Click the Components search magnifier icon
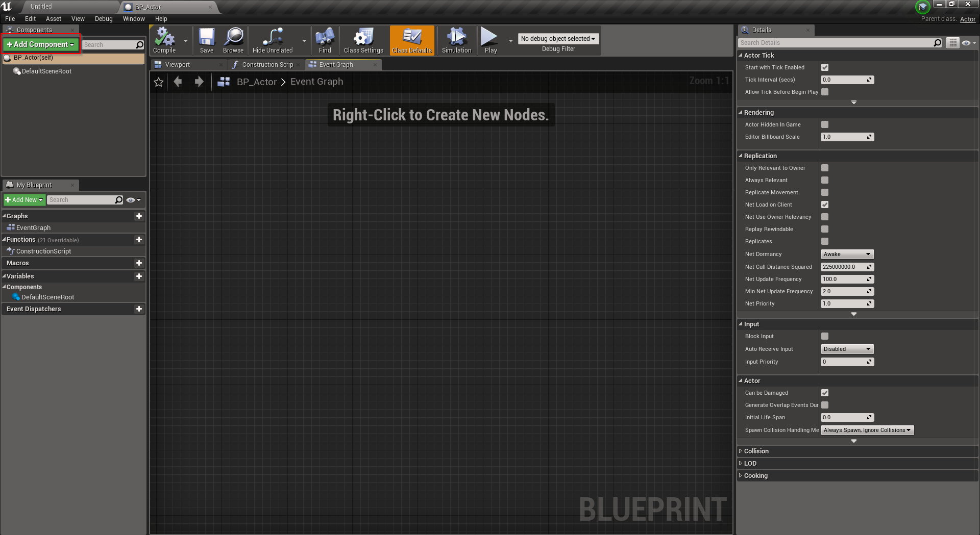Screen dimensions: 980x535 (139, 45)
